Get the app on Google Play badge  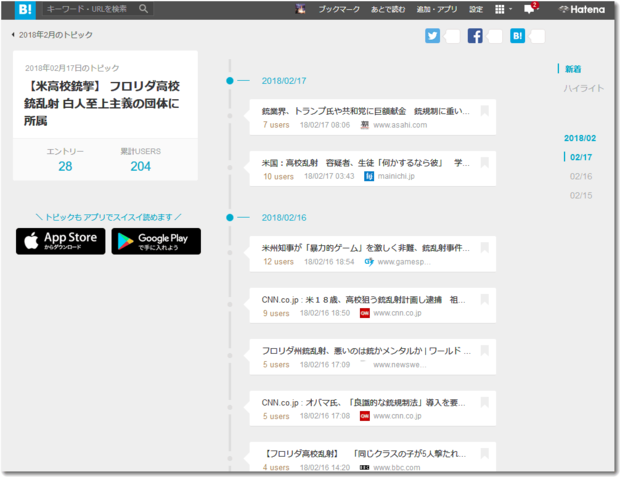tap(156, 241)
